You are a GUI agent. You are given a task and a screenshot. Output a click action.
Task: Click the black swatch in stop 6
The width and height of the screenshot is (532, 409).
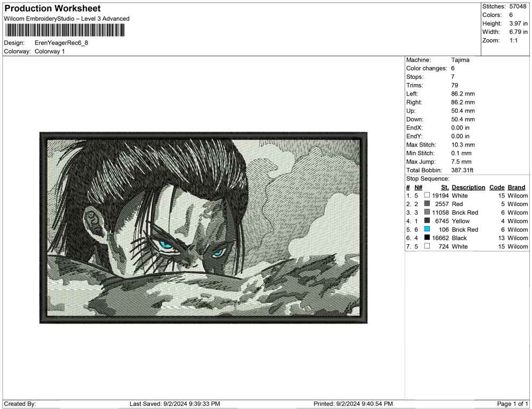[x=427, y=238]
